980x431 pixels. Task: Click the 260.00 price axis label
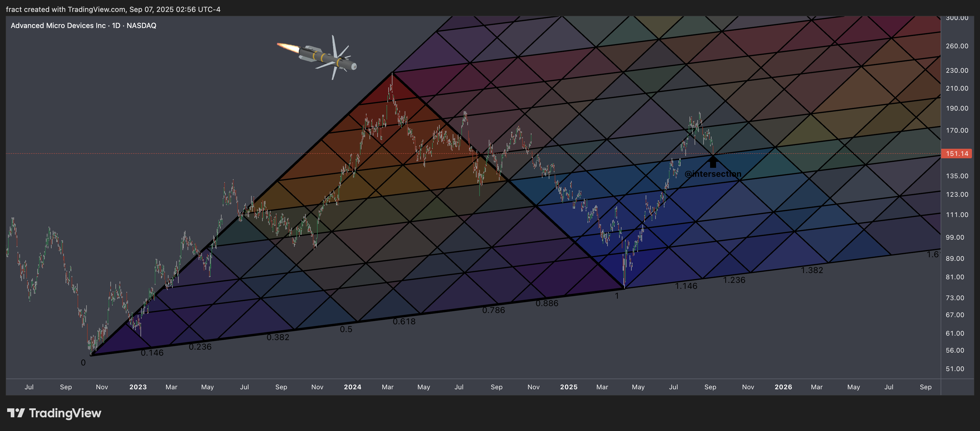(957, 46)
